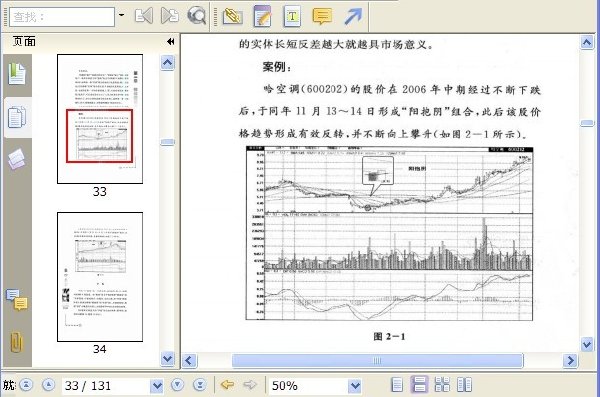Select the page 34 thumbnail

[x=100, y=277]
